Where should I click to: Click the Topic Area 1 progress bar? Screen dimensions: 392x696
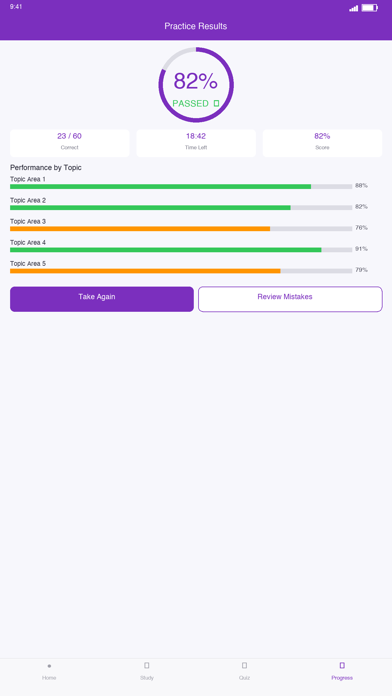181,186
